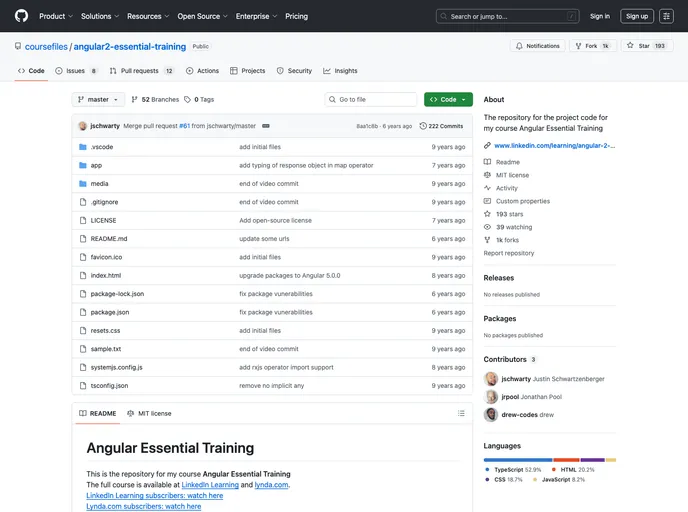Click jrpool contributor avatar

tap(491, 397)
